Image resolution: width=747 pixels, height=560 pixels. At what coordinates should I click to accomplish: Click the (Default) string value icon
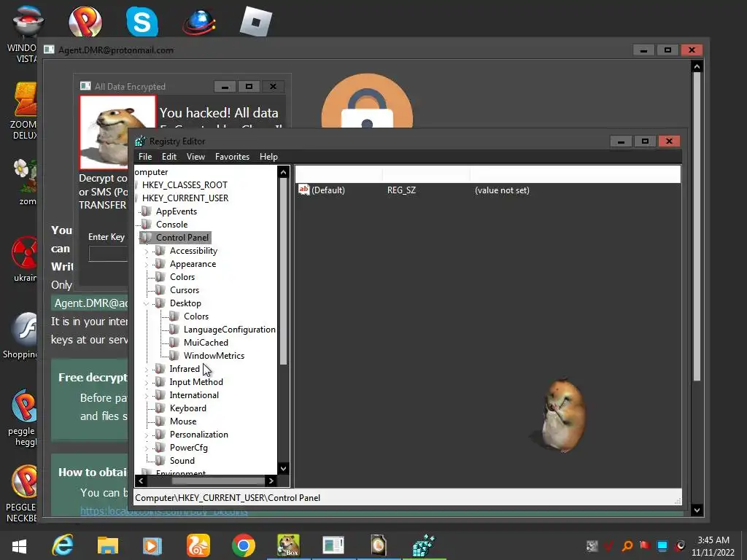(304, 190)
